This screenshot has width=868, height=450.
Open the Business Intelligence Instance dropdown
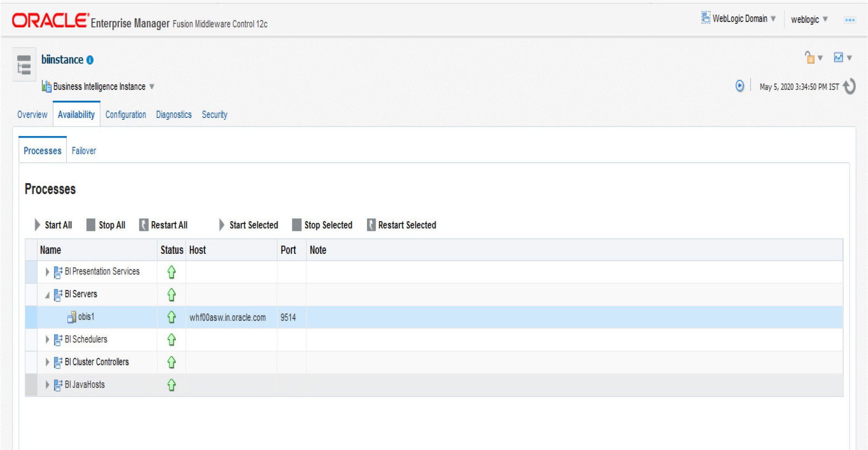152,87
